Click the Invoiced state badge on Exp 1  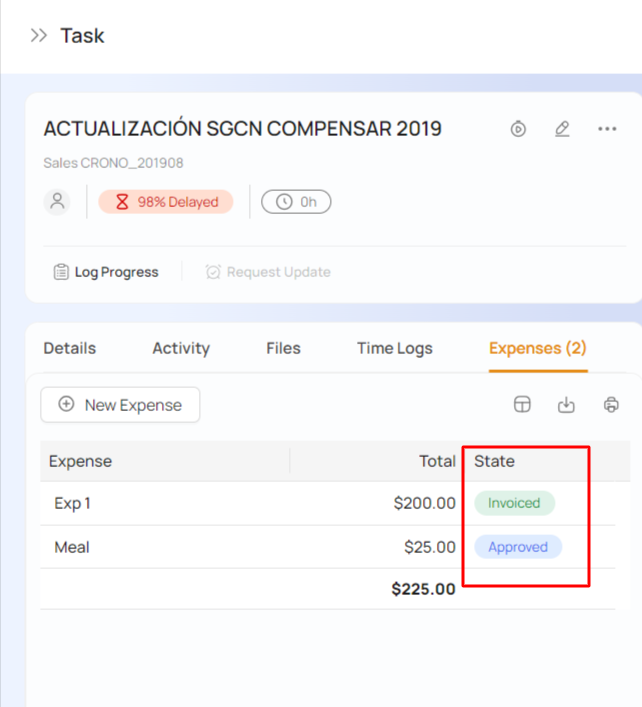pos(514,503)
